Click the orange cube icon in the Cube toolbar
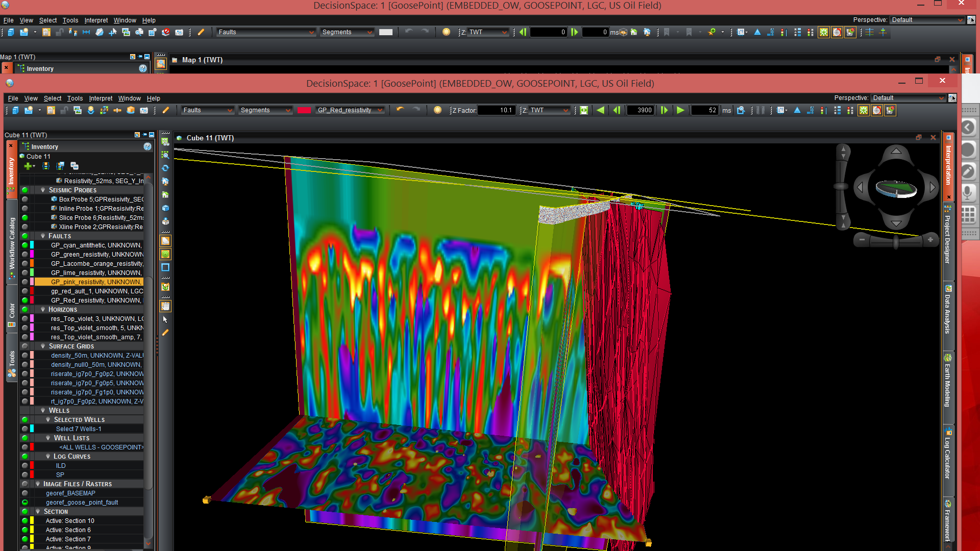The width and height of the screenshot is (980, 551). click(131, 110)
